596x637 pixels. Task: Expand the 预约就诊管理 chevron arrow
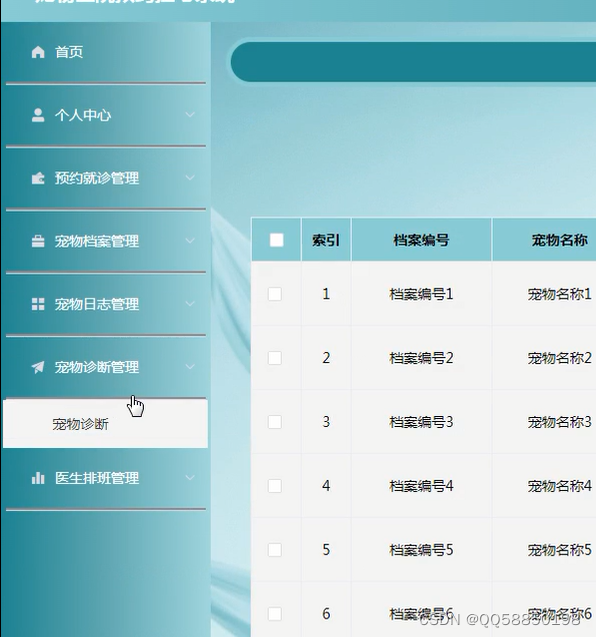click(190, 178)
